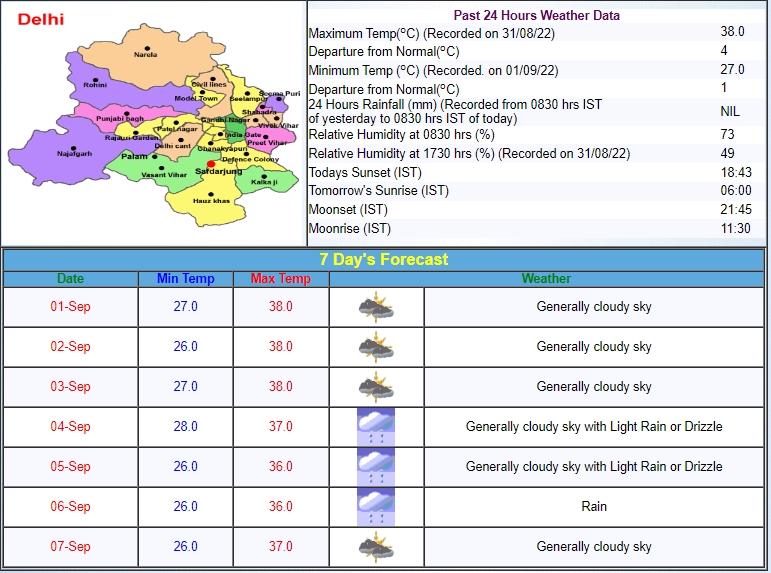The image size is (771, 573).
Task: Click the 7 Day's Forecast heading
Action: (x=384, y=259)
